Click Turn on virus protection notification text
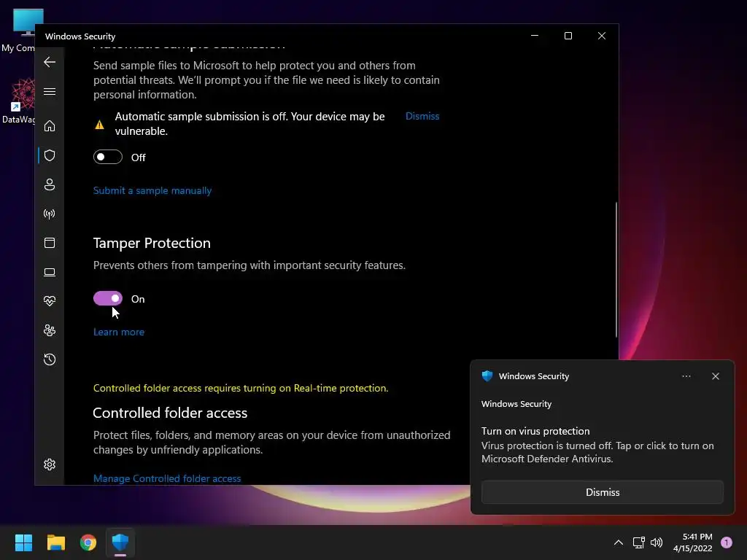747x560 pixels. (535, 431)
